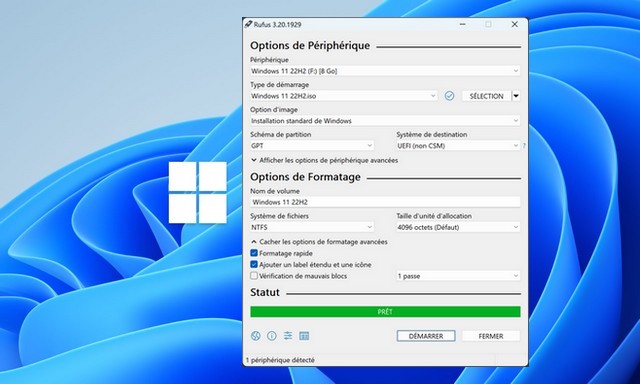Open the SÉLECTION split arrow menu
The image size is (640, 384).
pyautogui.click(x=516, y=96)
